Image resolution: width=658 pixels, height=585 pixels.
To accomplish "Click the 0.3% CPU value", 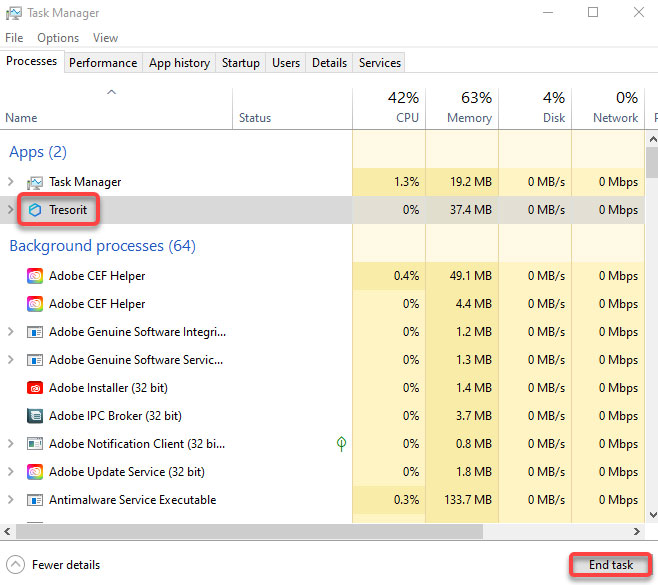I will (x=406, y=500).
